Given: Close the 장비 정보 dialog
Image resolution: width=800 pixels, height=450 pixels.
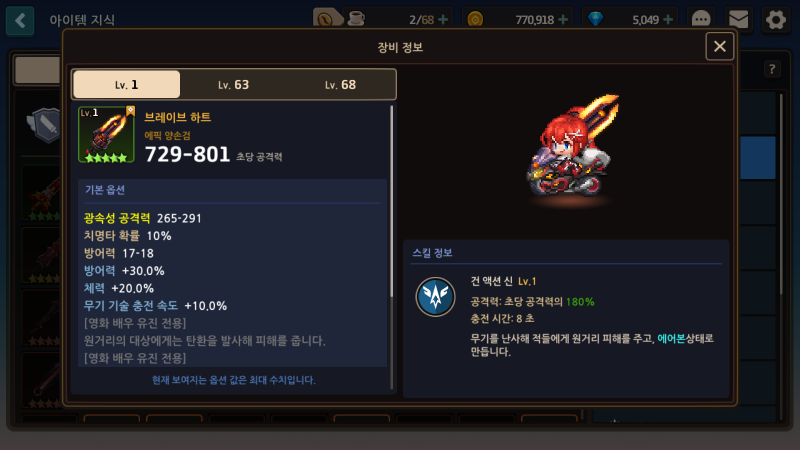Looking at the screenshot, I should coord(719,46).
